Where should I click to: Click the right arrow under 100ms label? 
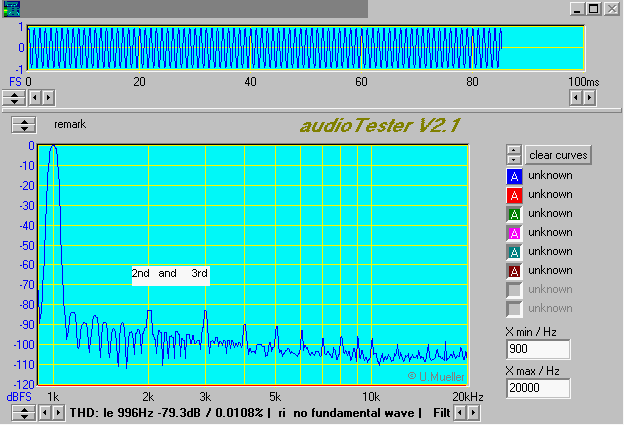(589, 97)
